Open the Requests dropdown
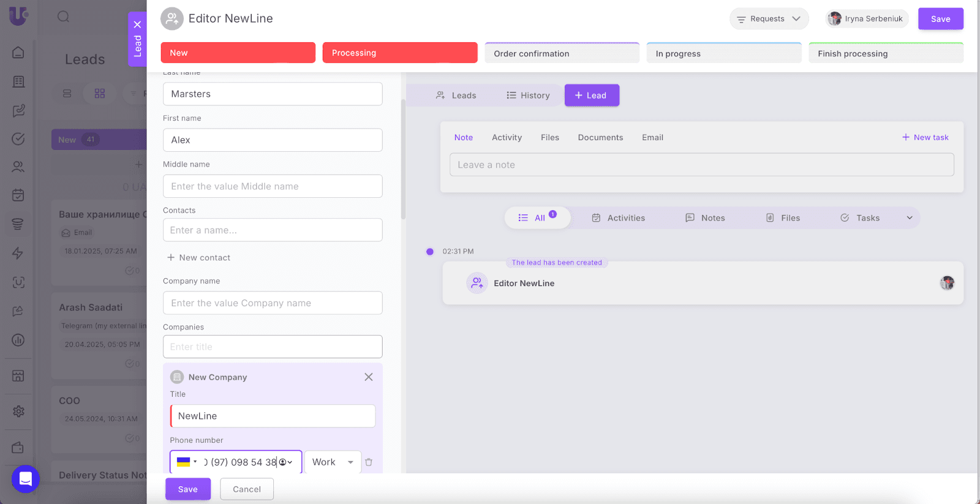 [768, 19]
